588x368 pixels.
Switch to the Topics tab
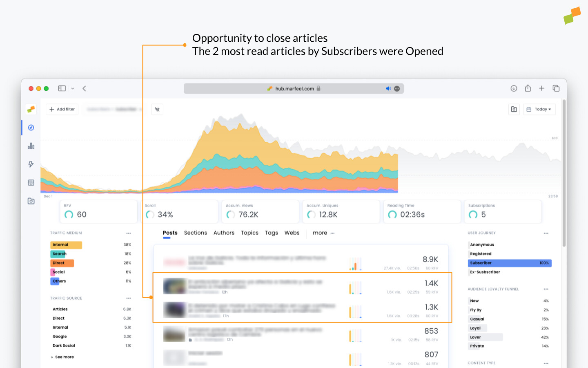(x=249, y=233)
